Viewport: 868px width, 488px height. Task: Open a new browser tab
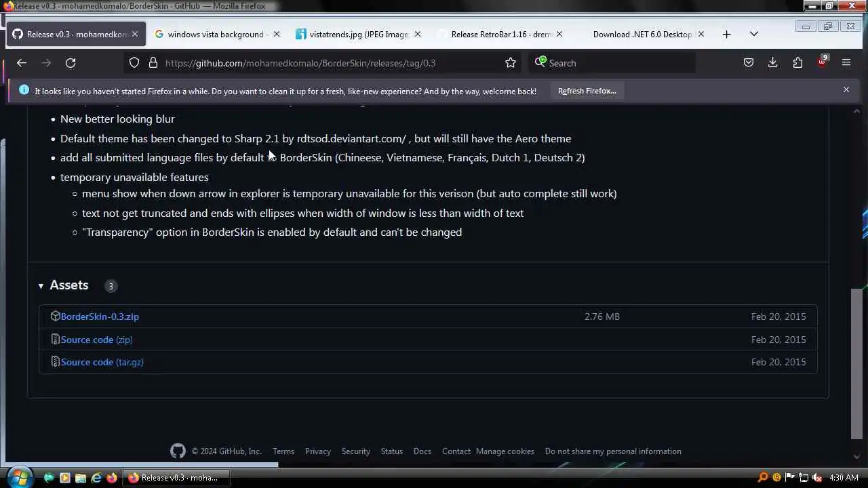tap(727, 34)
